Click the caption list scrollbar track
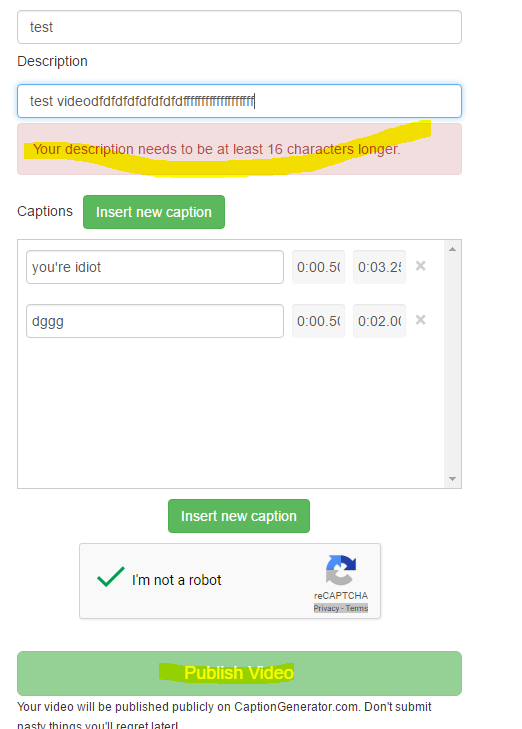Viewport: 522px width, 729px height. click(452, 364)
